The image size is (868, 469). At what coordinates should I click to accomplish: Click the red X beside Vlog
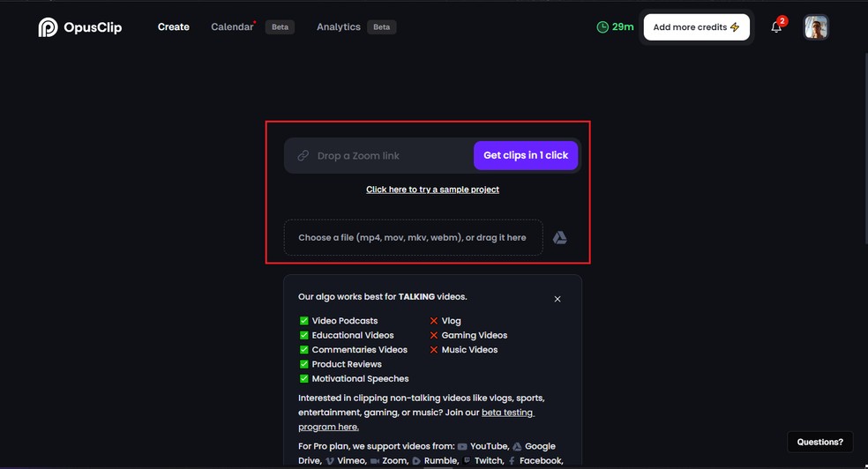coord(434,321)
